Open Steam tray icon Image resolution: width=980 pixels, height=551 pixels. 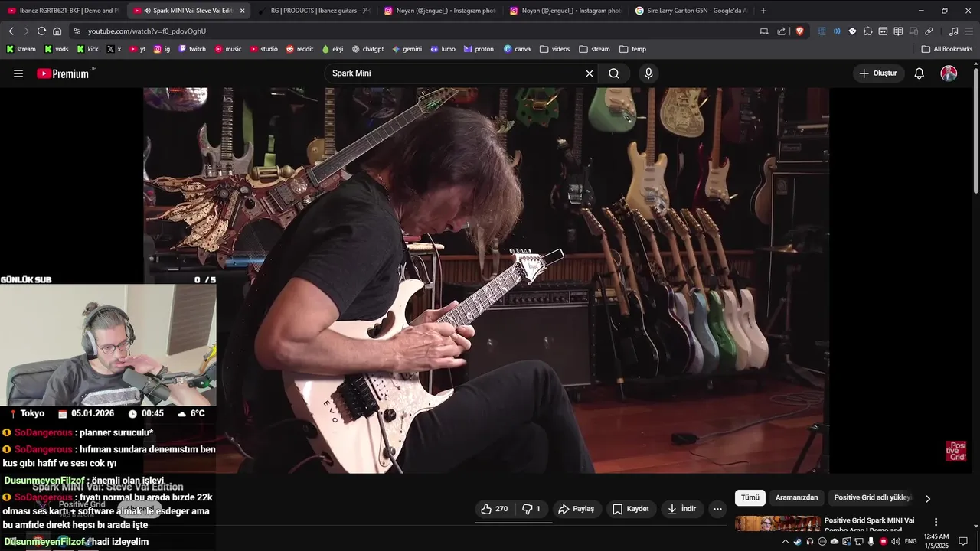(798, 541)
